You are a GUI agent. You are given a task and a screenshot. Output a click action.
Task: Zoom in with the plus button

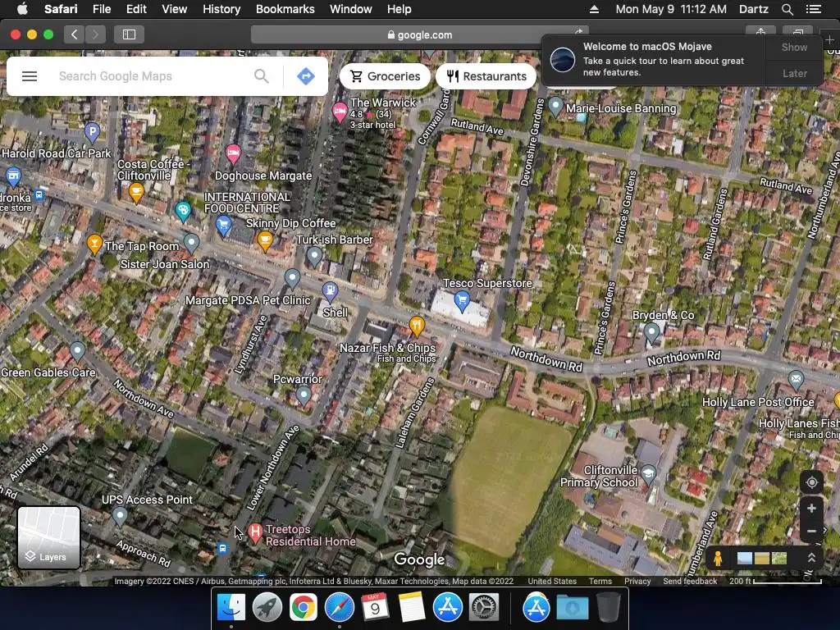click(x=811, y=508)
